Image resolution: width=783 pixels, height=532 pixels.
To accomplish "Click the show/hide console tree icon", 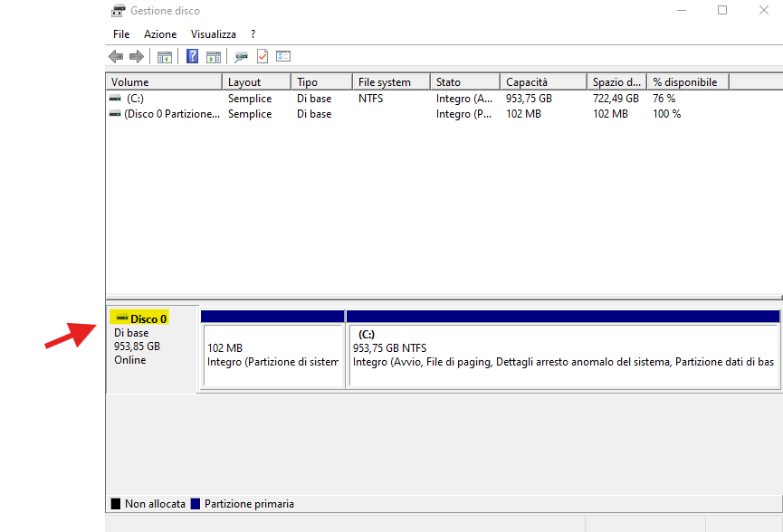I will [165, 57].
